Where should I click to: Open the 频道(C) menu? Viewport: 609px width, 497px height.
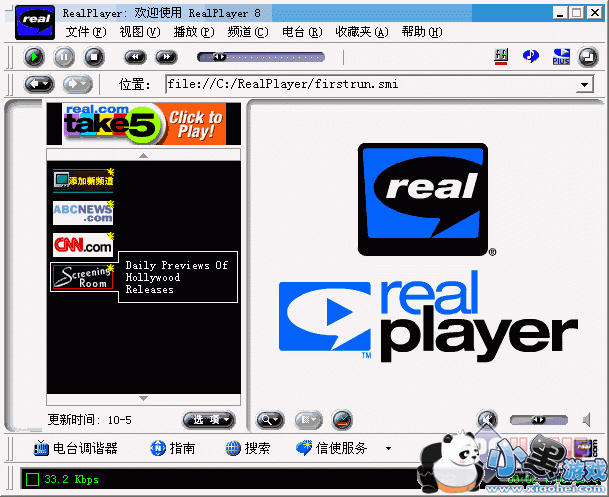[248, 31]
